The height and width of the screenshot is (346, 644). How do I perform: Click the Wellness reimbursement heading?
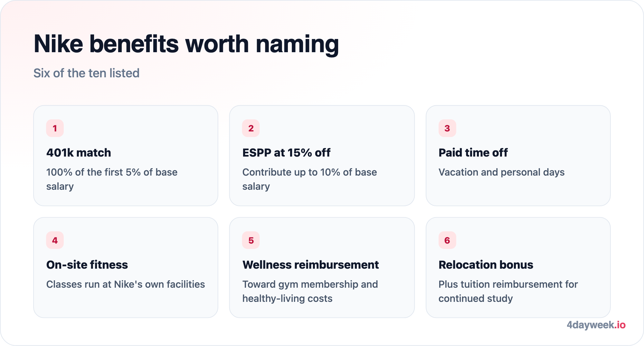click(x=310, y=265)
